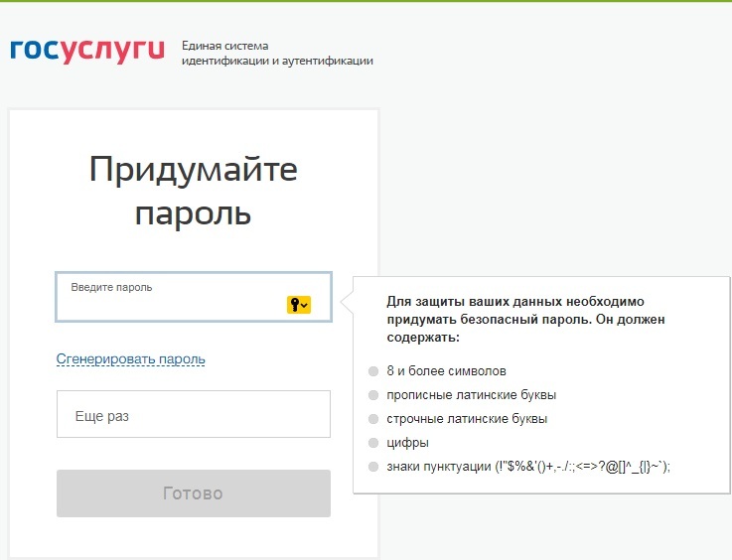Image resolution: width=732 pixels, height=560 pixels.
Task: Click the bullet dot beside '8 и более символов'
Action: (373, 371)
